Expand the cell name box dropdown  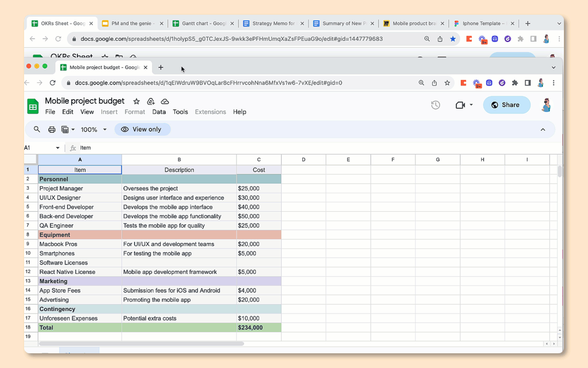tap(58, 148)
